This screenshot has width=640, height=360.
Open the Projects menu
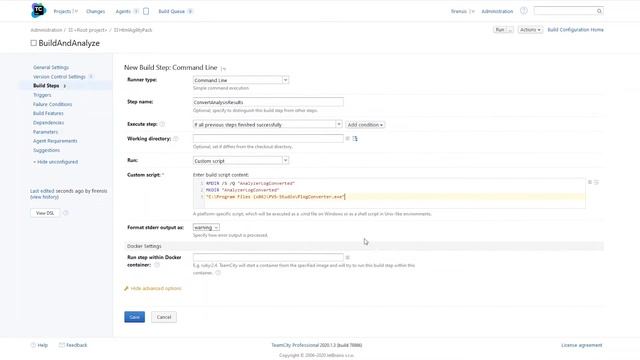(x=62, y=11)
